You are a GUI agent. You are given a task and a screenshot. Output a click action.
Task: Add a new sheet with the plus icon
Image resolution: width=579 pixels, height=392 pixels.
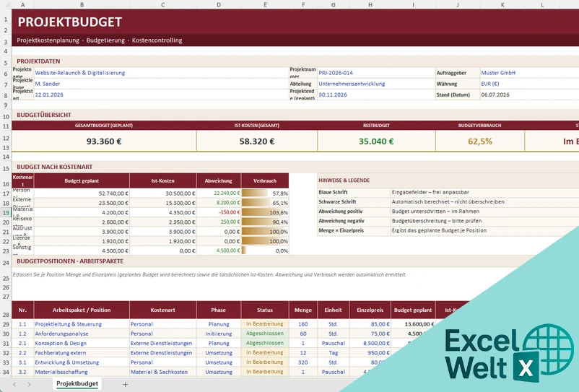125,384
